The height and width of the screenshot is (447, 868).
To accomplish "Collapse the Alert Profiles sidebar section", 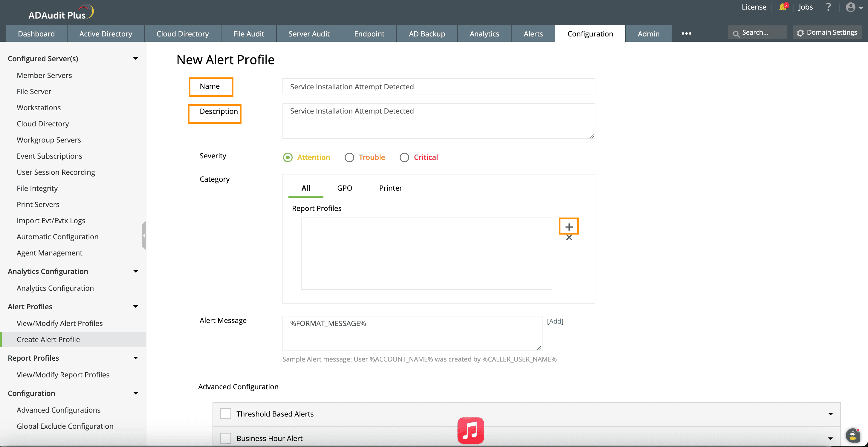I will [135, 307].
